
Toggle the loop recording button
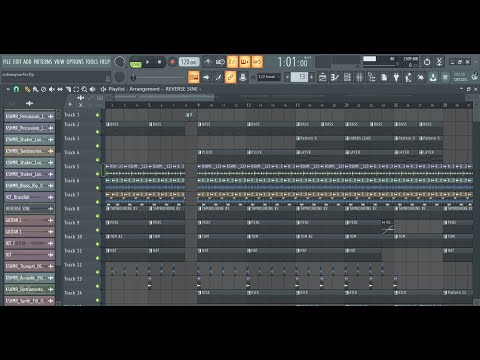tap(257, 62)
